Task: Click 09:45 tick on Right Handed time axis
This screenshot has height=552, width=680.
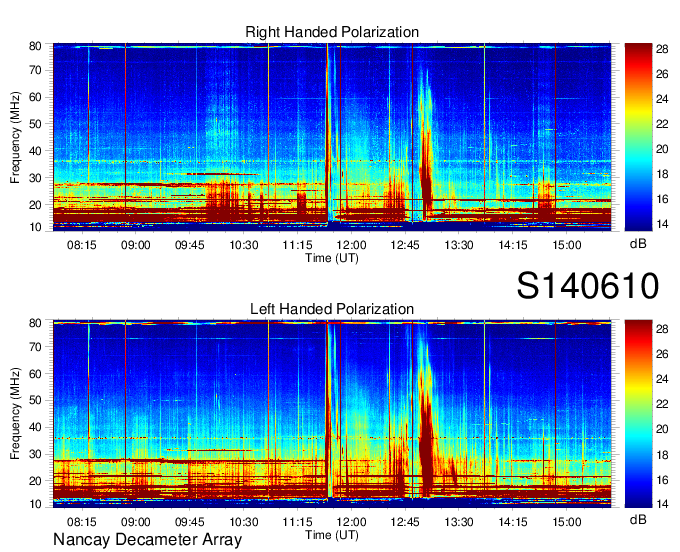Action: 190,245
